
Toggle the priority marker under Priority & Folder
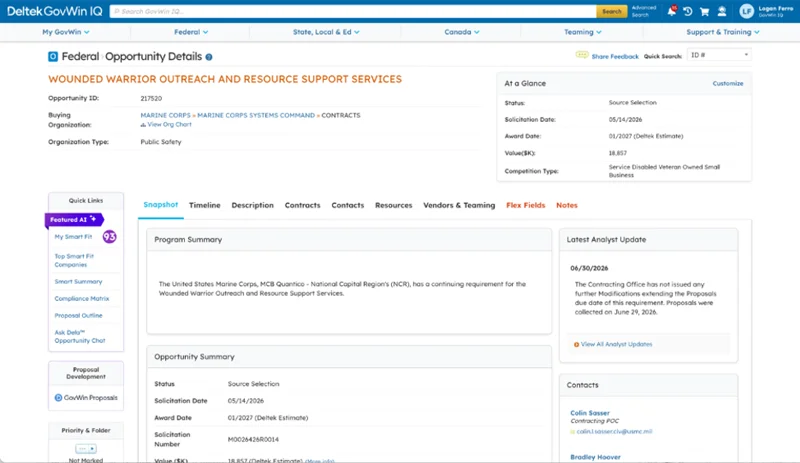(x=86, y=449)
